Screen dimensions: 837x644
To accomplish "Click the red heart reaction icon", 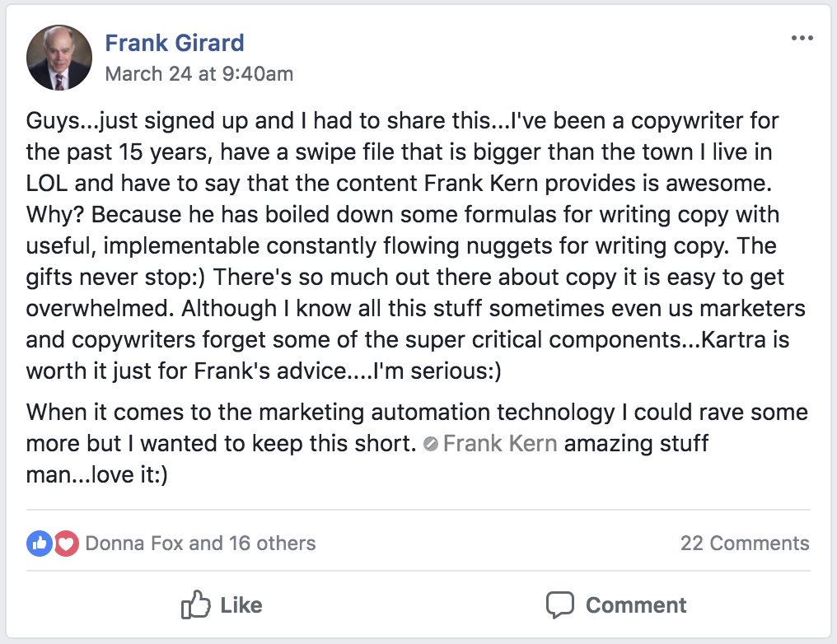I will click(66, 544).
